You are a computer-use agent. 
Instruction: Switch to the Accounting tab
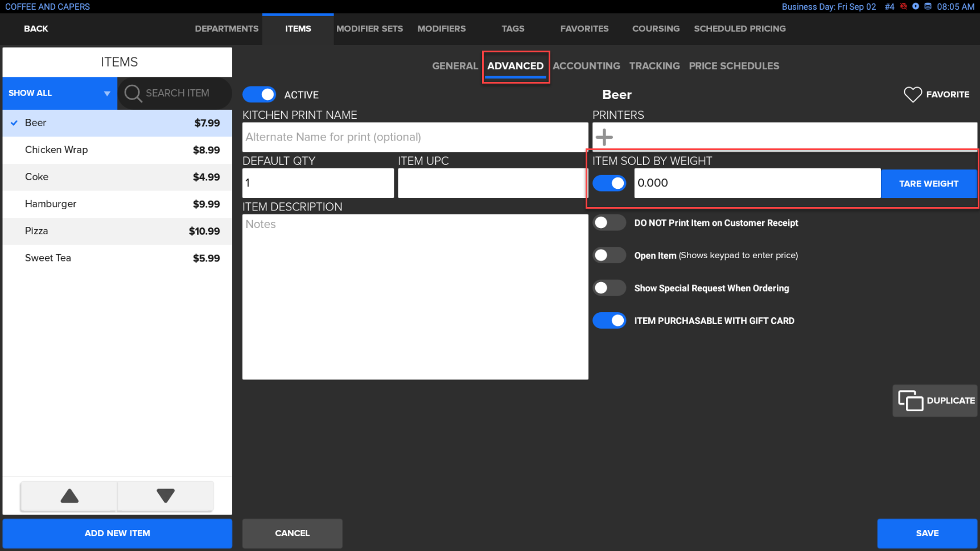coord(586,66)
